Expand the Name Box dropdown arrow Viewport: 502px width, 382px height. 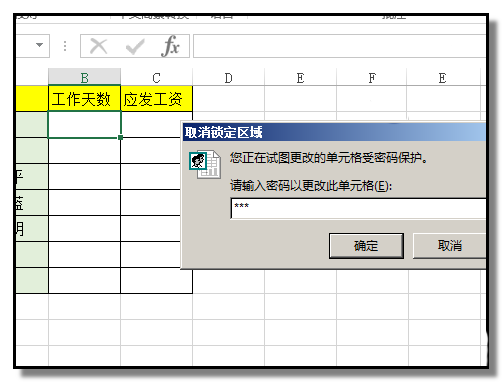pyautogui.click(x=40, y=45)
